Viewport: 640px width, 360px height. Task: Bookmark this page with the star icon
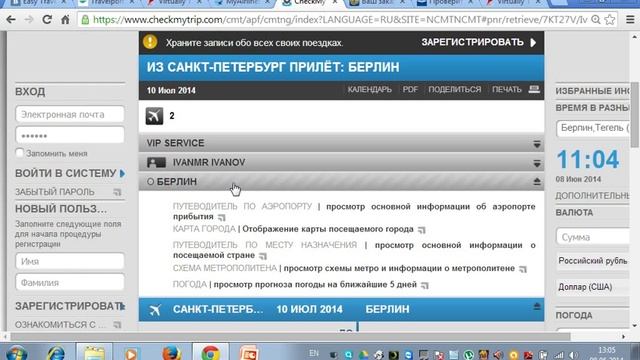tap(610, 19)
